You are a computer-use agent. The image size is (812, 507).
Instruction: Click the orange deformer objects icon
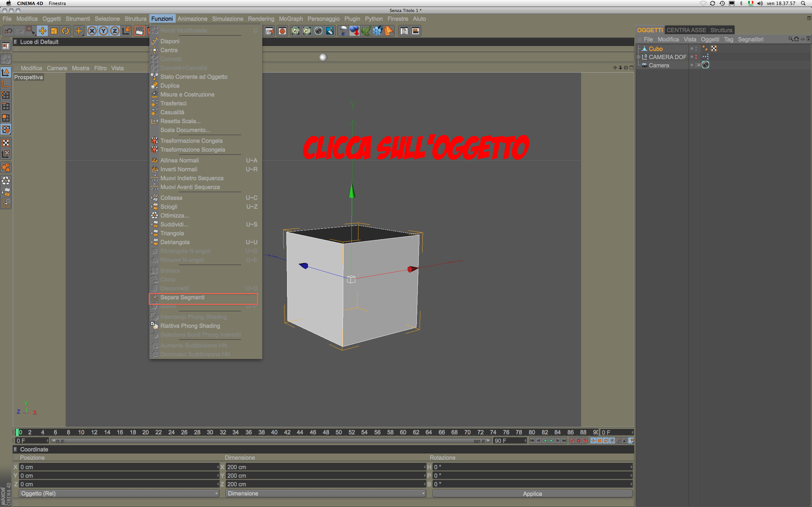(389, 31)
